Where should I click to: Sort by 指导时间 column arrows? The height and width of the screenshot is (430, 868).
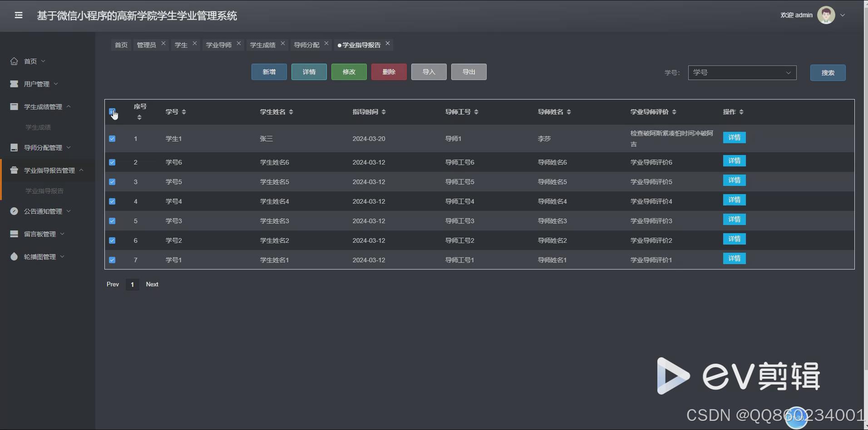384,112
